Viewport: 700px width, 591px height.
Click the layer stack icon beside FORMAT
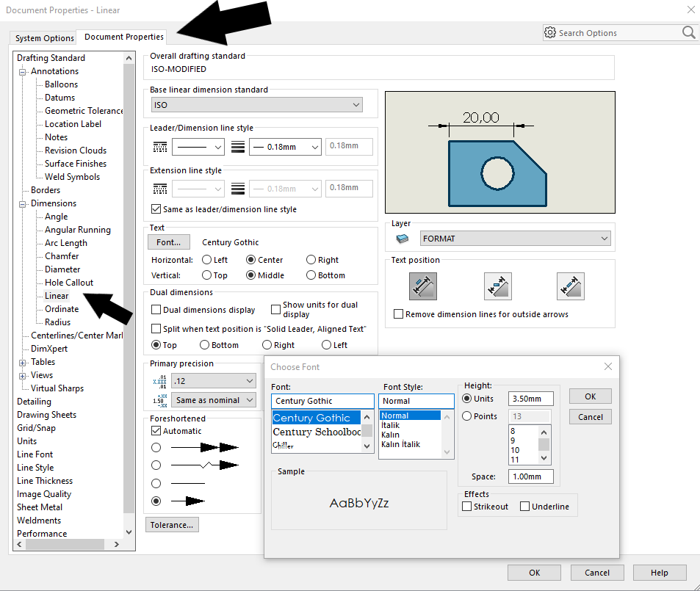coord(402,239)
